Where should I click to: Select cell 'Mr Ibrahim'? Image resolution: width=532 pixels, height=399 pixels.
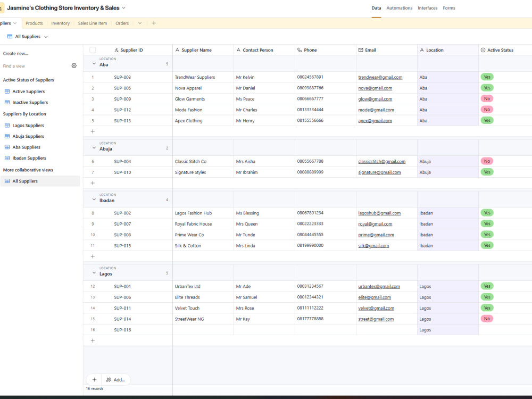(x=264, y=172)
